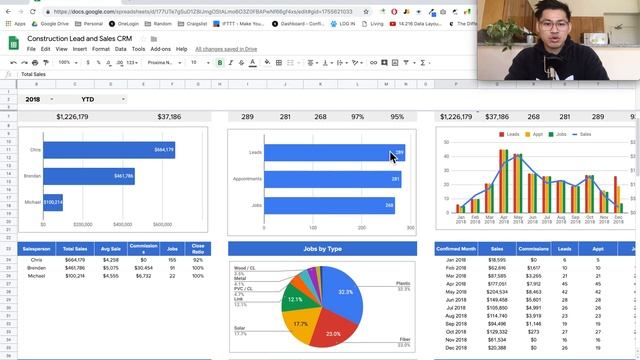Redo the last undone action
640x360 pixels.
click(x=24, y=63)
